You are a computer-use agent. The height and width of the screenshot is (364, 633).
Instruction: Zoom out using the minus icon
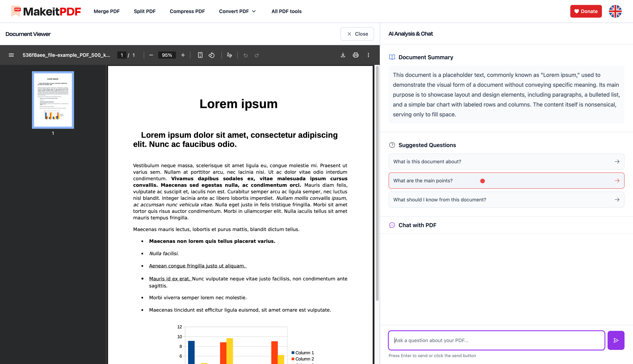coord(151,55)
